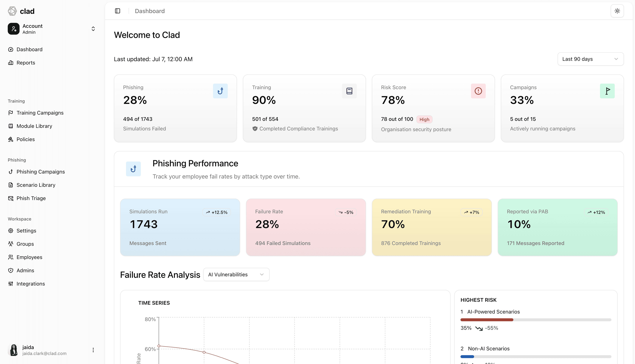Click the Completed Compliance Trainings shield icon
Viewport: 635px width, 364px height.
click(x=255, y=129)
